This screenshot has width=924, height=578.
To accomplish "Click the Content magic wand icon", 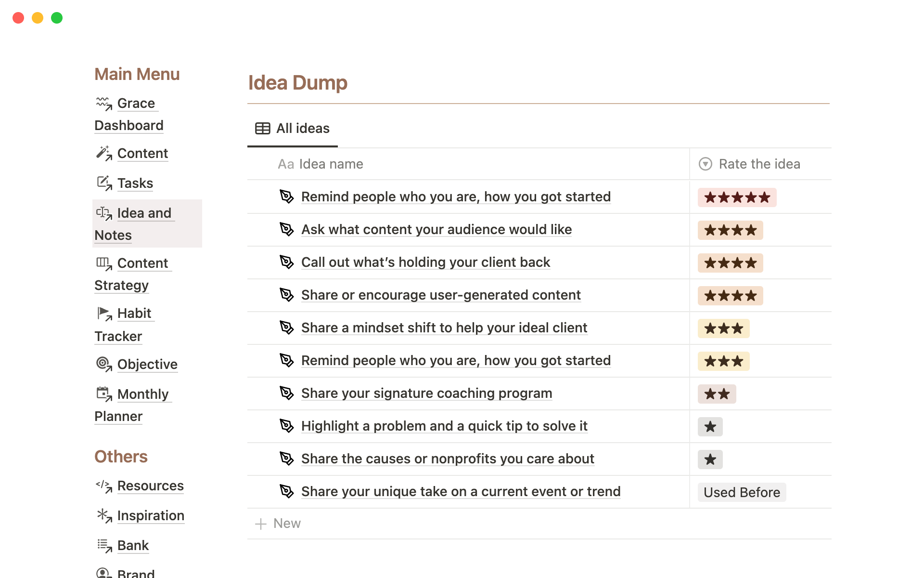I will coord(104,153).
